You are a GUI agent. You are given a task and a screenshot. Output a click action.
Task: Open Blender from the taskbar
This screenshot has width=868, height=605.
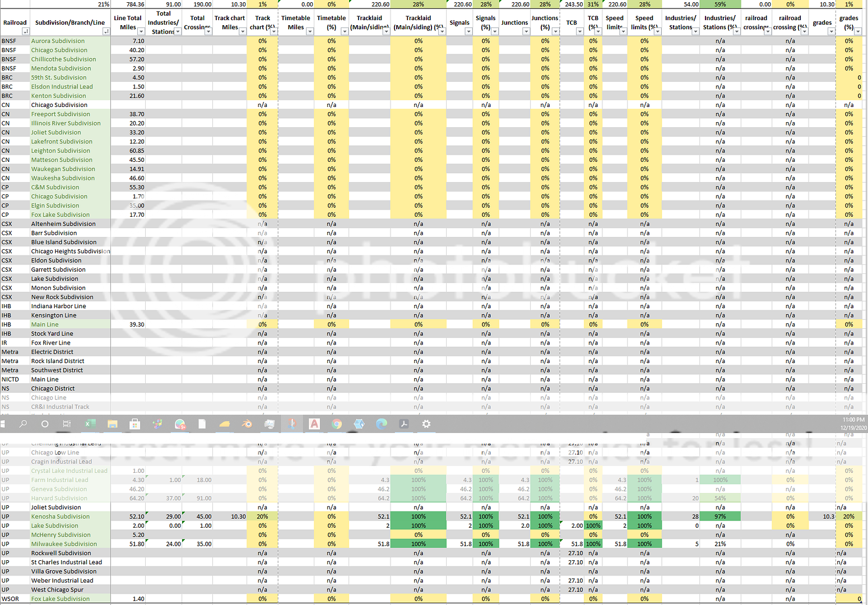point(247,424)
